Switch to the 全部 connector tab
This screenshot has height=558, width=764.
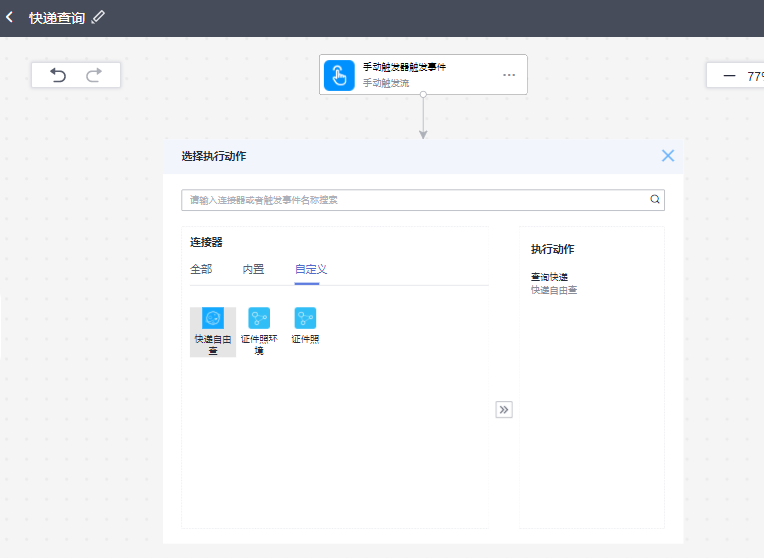201,269
